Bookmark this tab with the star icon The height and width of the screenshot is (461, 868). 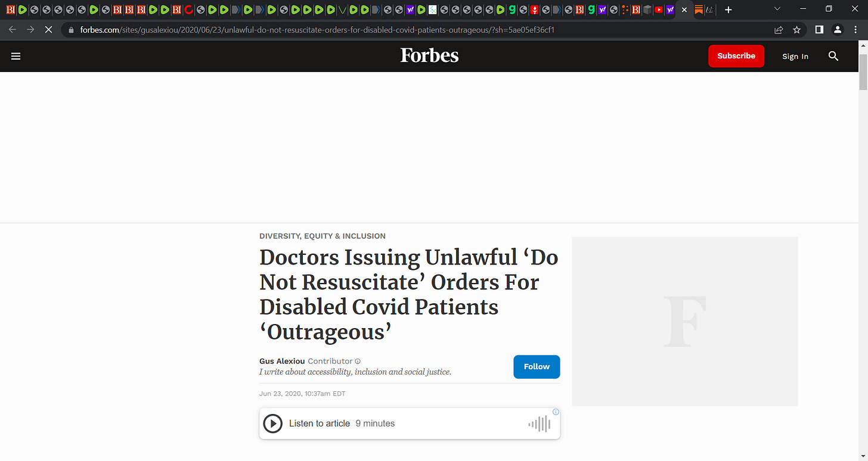click(796, 30)
